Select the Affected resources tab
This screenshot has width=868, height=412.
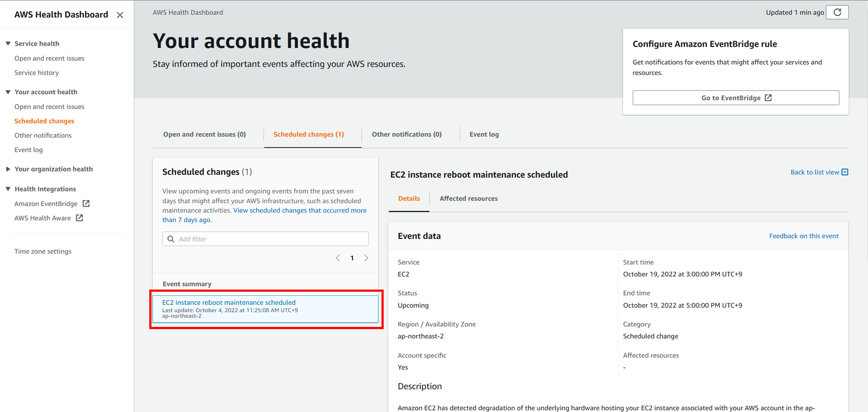click(x=468, y=198)
